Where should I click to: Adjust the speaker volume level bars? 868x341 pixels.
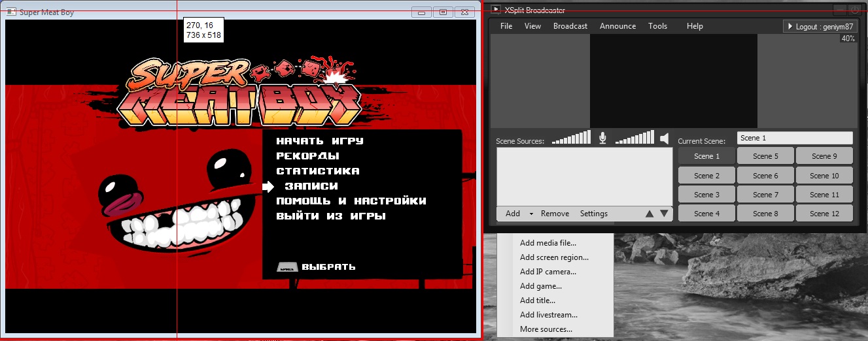(x=634, y=137)
